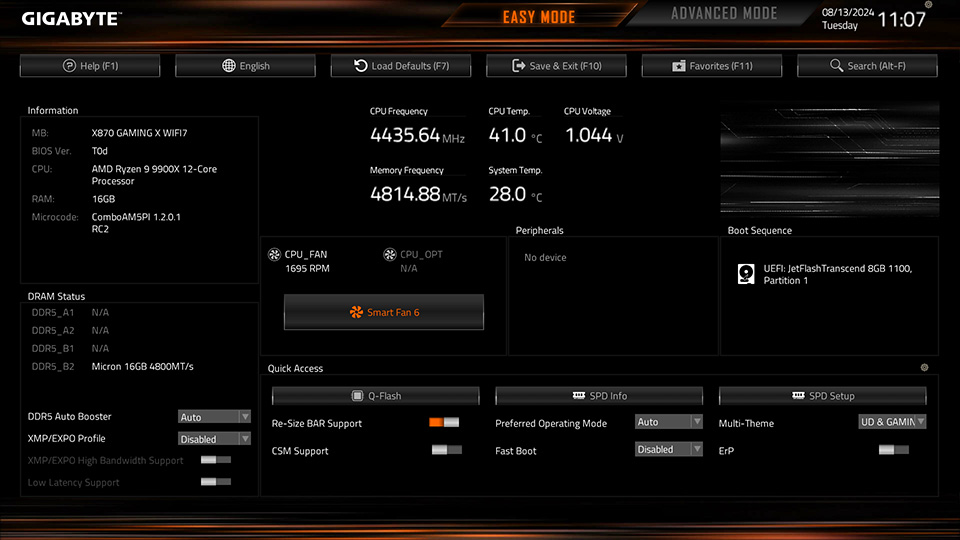Click the CPU_FAN fan icon
This screenshot has width=960, height=540.
pos(275,255)
